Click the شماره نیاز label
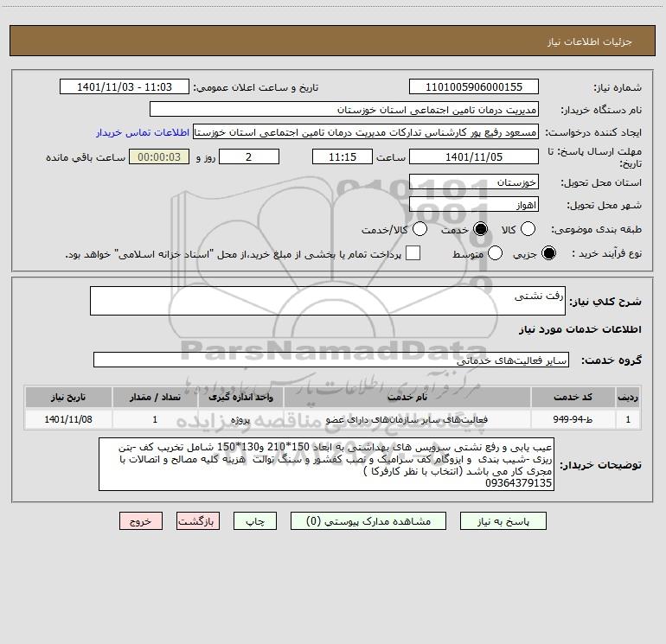 pos(618,87)
